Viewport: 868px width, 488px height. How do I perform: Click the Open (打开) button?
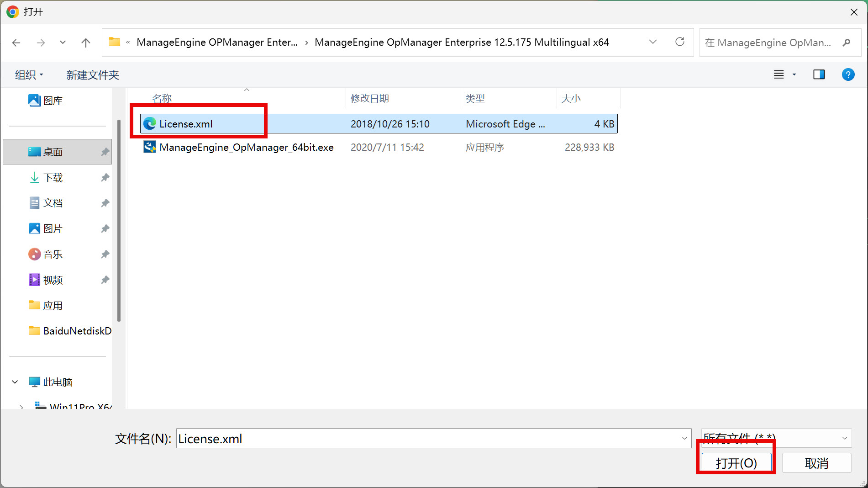coord(736,463)
